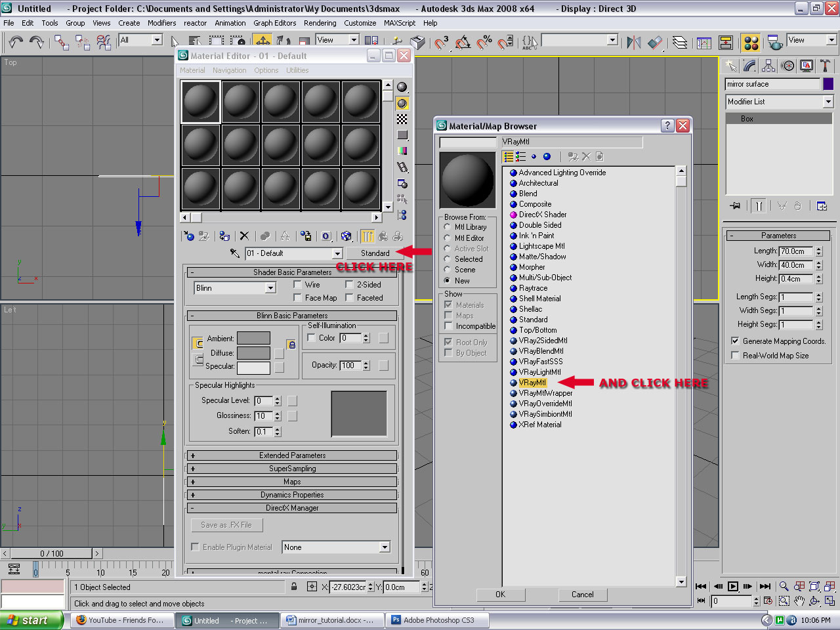This screenshot has height=630, width=840.
Task: Expand the SuperSampling rollout
Action: [x=292, y=469]
